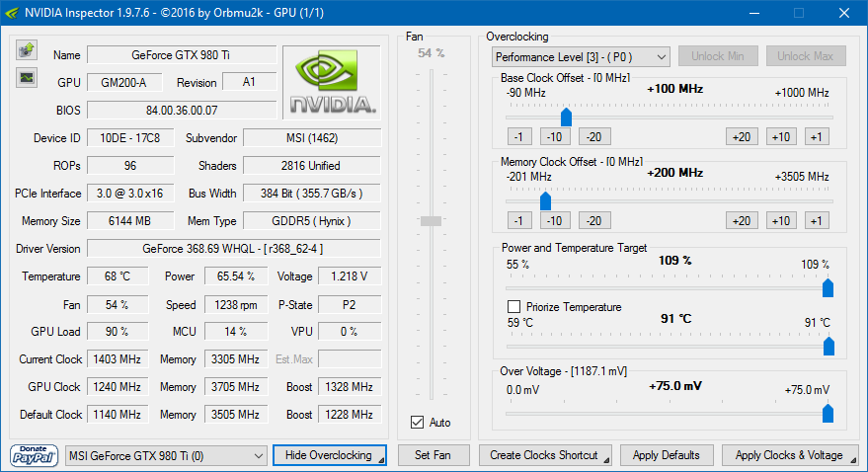Click the ROPs value 96
Viewport: 868px width, 472px height.
click(x=130, y=166)
